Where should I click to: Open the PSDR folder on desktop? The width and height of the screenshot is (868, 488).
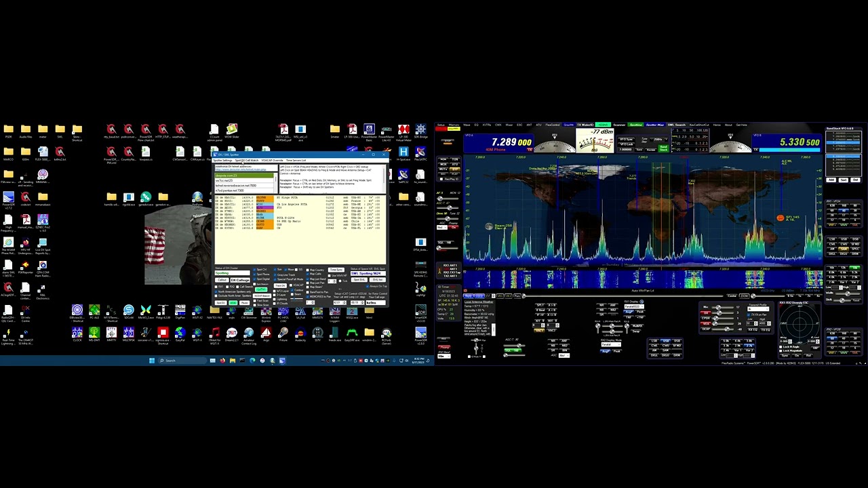click(x=8, y=131)
